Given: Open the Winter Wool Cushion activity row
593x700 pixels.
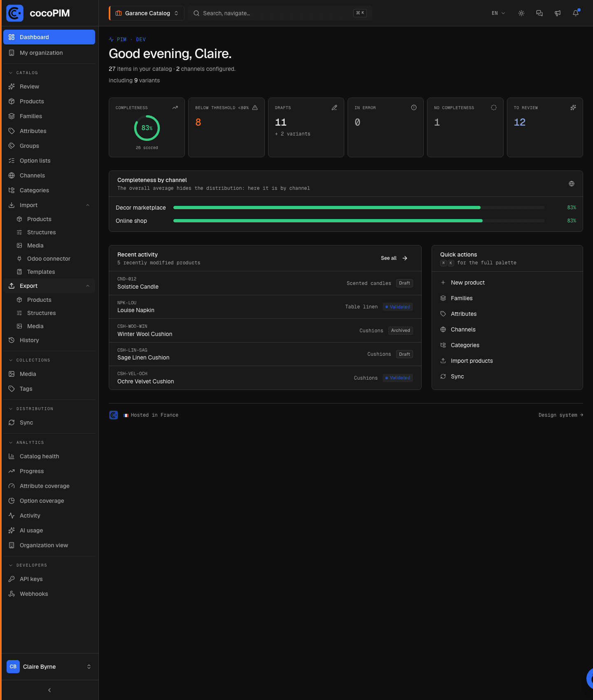Looking at the screenshot, I should click(265, 331).
